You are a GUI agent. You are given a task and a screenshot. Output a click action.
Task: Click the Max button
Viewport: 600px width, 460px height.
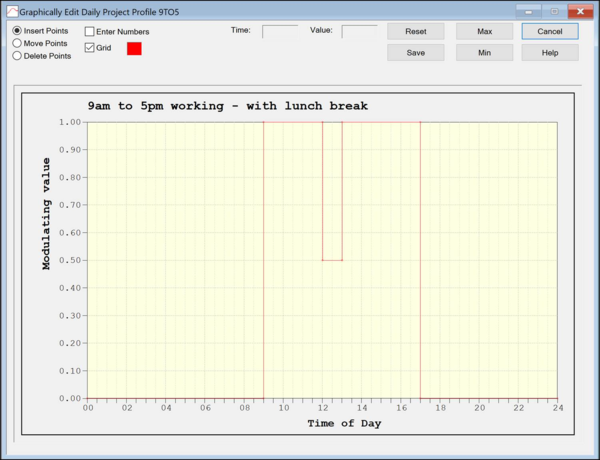[484, 31]
